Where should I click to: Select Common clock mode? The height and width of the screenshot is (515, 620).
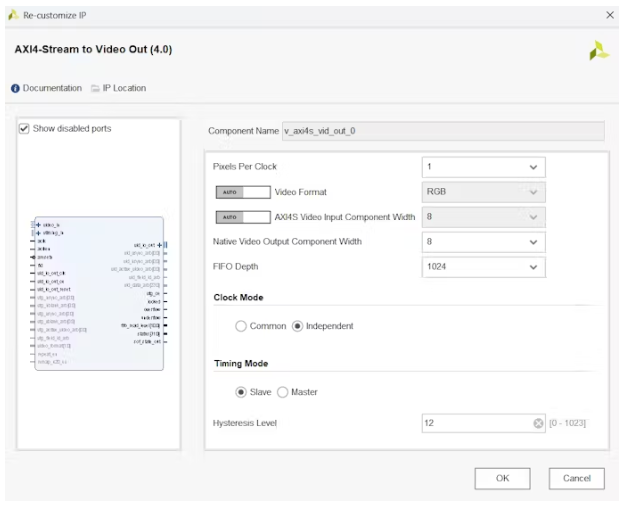pos(241,326)
